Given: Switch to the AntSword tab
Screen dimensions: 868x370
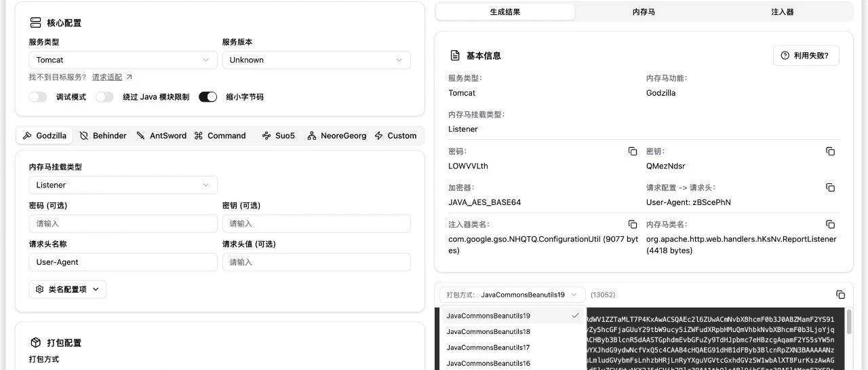Looking at the screenshot, I should click(x=161, y=136).
